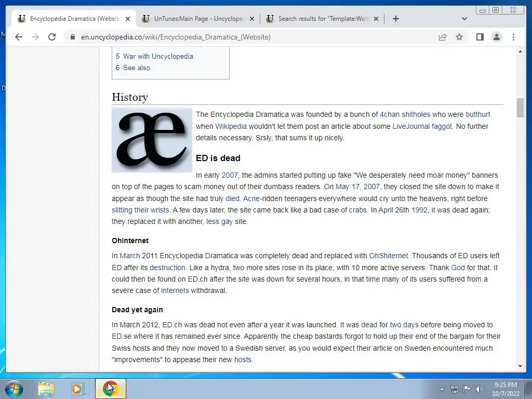Open the destruction link

point(167,268)
